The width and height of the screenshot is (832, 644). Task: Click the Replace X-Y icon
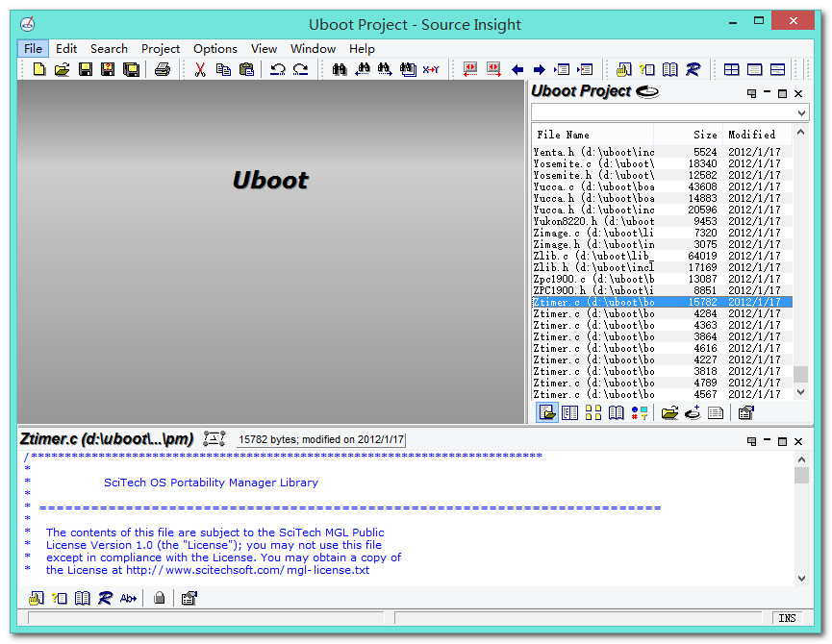[431, 69]
